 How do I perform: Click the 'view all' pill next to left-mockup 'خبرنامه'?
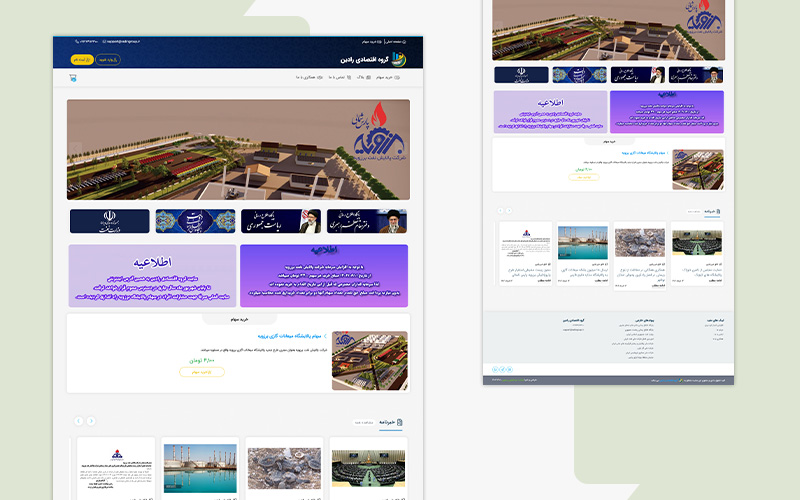364,422
